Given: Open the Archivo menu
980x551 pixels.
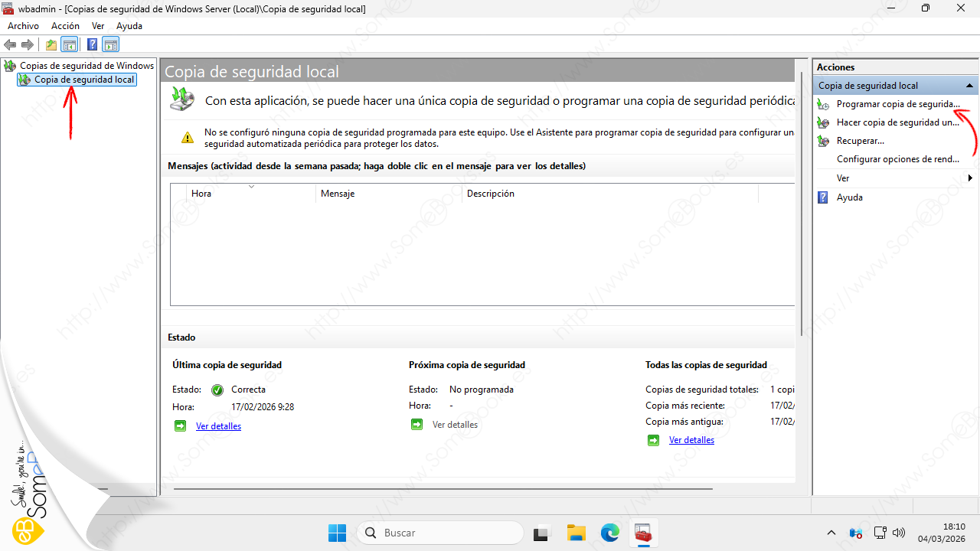Looking at the screenshot, I should pyautogui.click(x=23, y=26).
